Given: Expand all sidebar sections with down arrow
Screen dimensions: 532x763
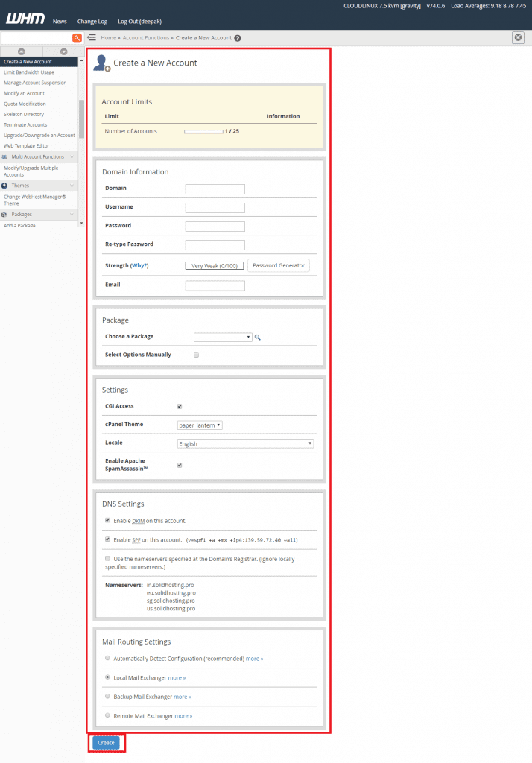Looking at the screenshot, I should click(63, 51).
